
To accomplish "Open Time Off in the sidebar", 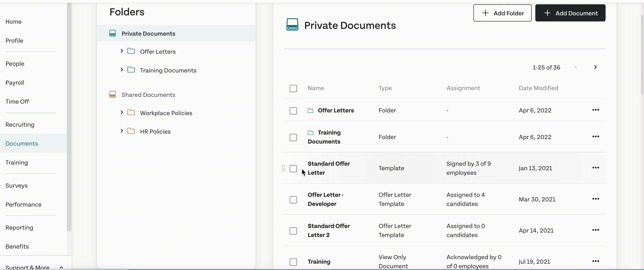I will tap(17, 102).
